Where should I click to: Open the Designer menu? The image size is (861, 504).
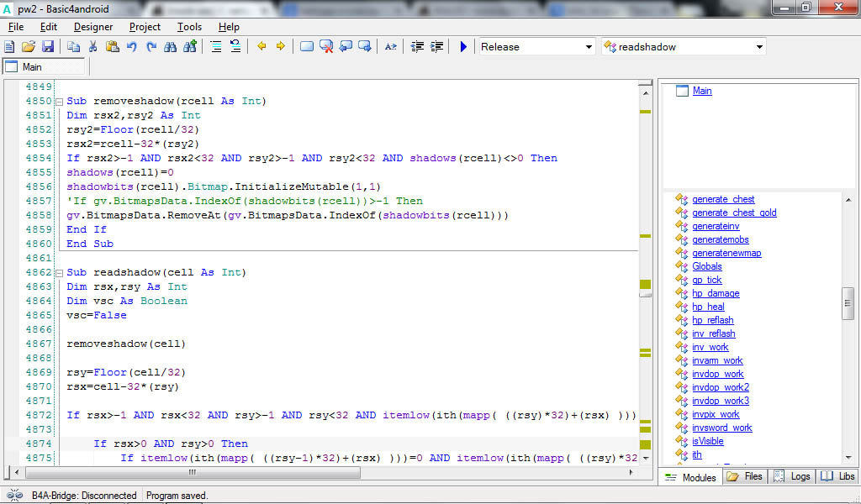click(92, 27)
